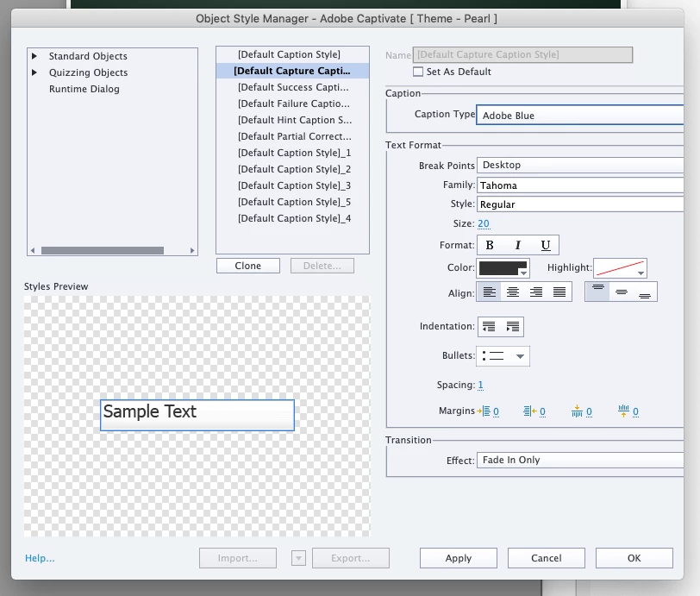Toggle Bold text format
Image resolution: width=700 pixels, height=596 pixels.
click(x=490, y=245)
